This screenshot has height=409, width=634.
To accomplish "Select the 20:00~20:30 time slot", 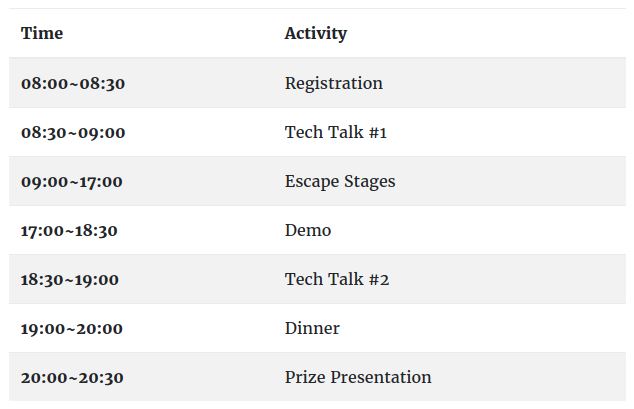I will pyautogui.click(x=72, y=377).
